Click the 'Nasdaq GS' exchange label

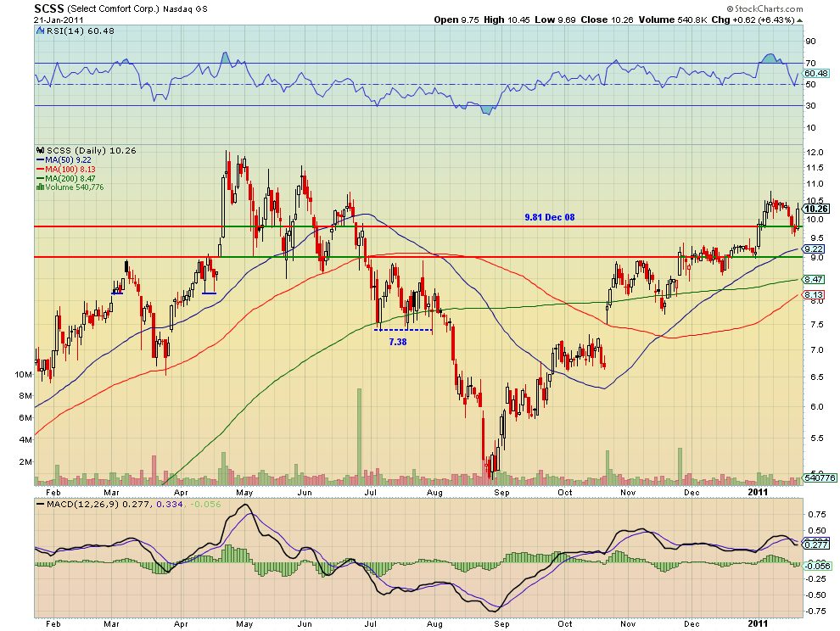[x=185, y=9]
